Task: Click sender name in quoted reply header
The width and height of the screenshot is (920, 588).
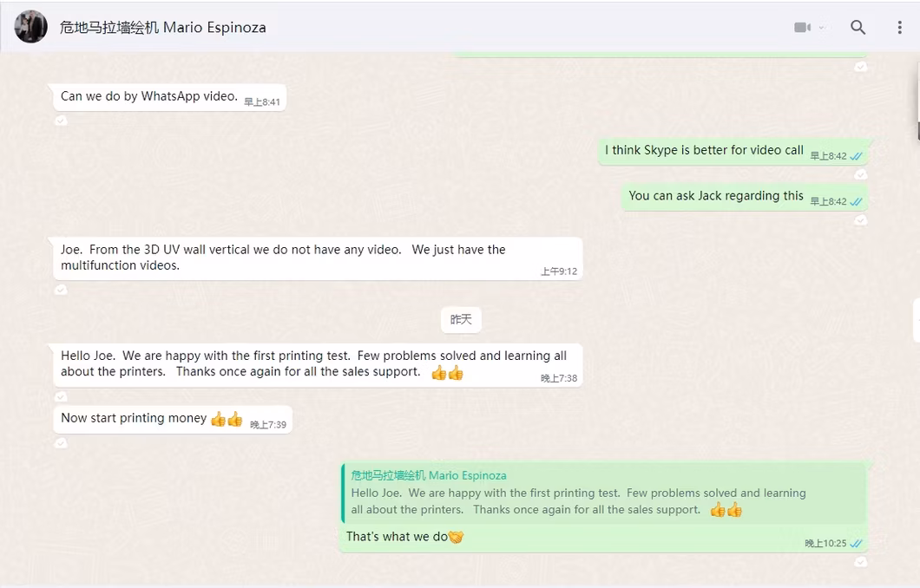Action: [428, 475]
